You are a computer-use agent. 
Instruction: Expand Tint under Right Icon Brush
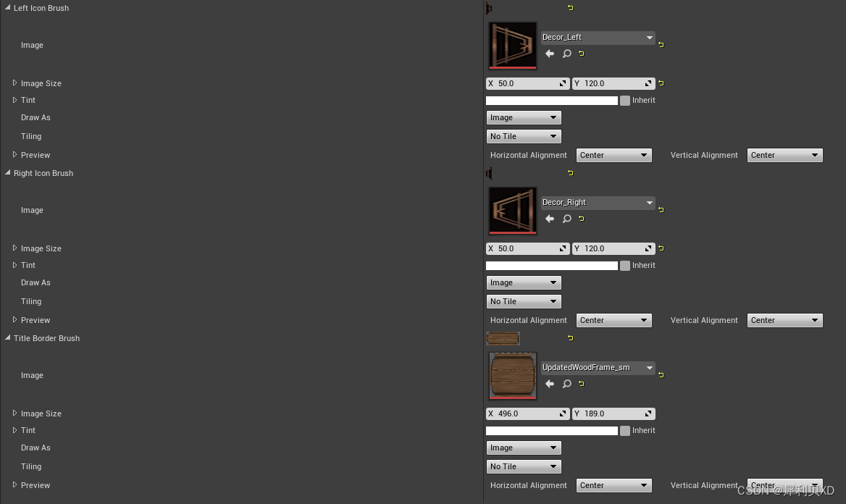click(16, 265)
